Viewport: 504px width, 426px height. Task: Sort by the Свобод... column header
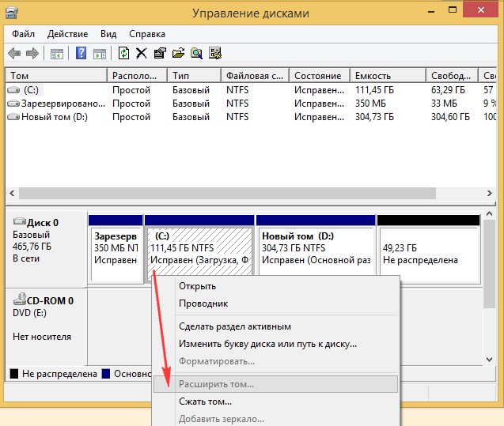[453, 76]
